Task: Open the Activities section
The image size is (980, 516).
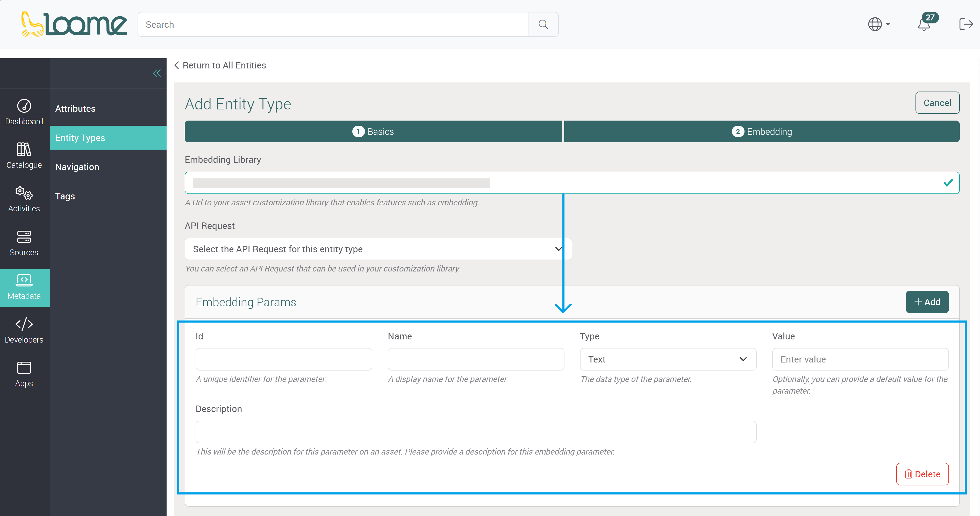Action: [x=24, y=199]
